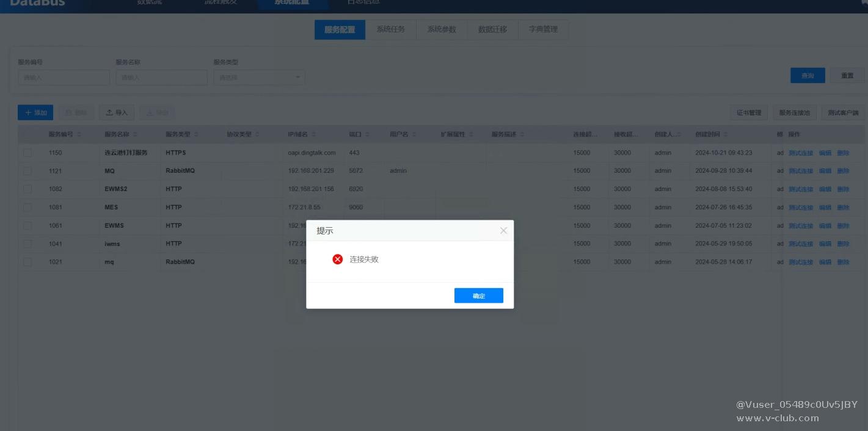Sort by 创建人 column sort icon
Viewport: 868px width, 431px height.
[679, 134]
